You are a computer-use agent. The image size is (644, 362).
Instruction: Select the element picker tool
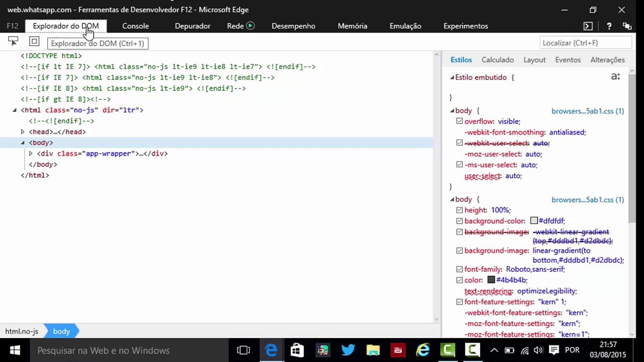(x=13, y=41)
